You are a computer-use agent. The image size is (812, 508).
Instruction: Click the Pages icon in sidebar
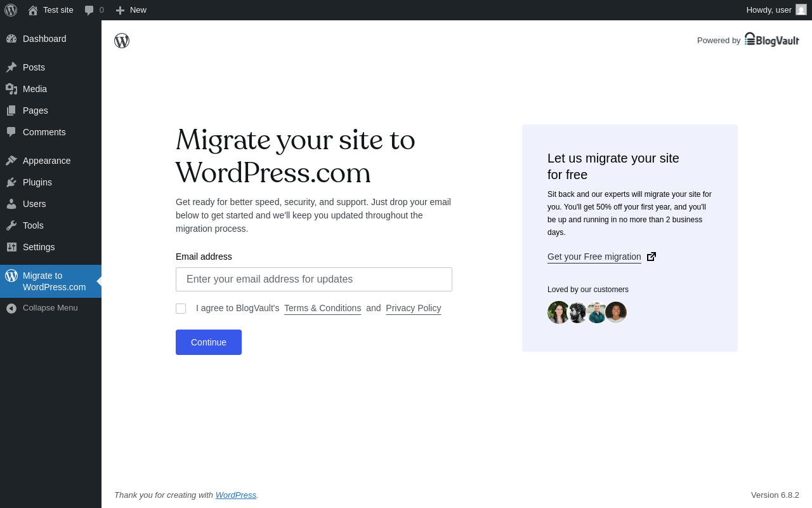(11, 110)
